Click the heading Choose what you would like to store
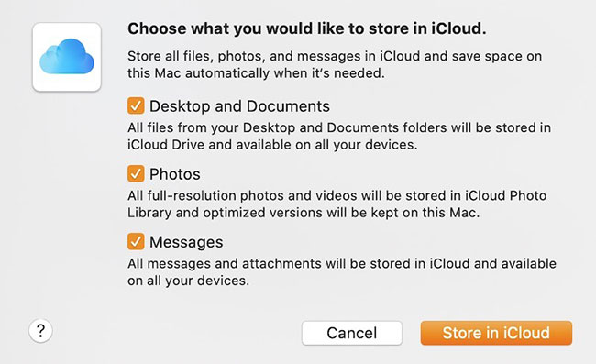Image resolution: width=596 pixels, height=364 pixels. 307,28
